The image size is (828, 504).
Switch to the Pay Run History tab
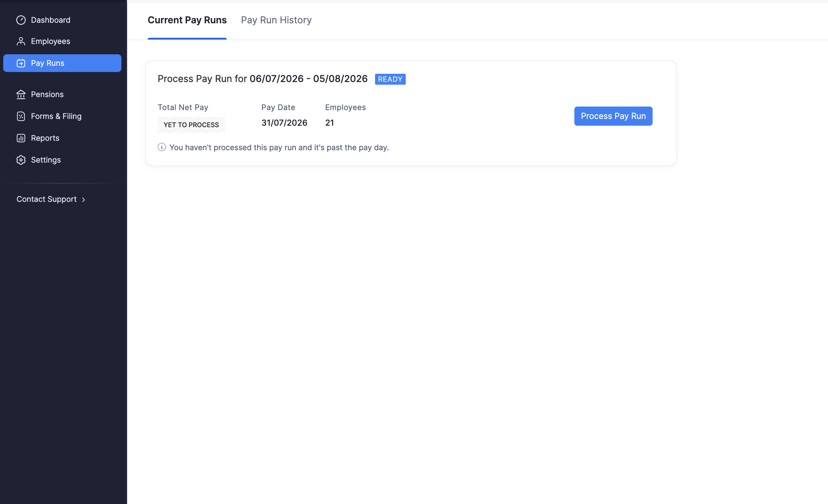(x=276, y=20)
